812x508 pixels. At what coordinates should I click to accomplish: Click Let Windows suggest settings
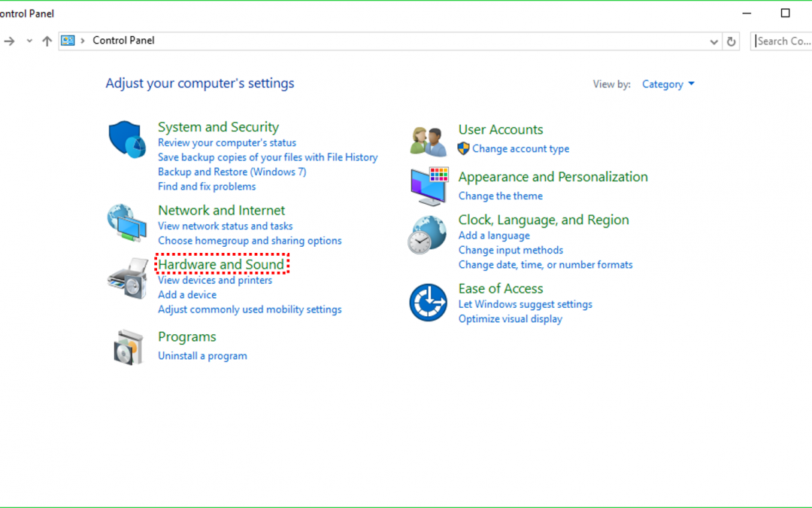coord(525,304)
